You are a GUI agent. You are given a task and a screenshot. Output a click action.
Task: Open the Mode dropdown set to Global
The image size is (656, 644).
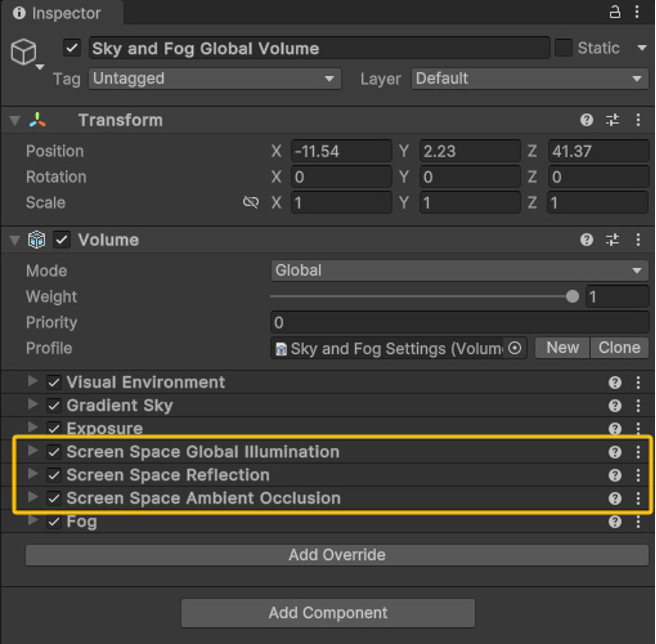click(x=459, y=270)
